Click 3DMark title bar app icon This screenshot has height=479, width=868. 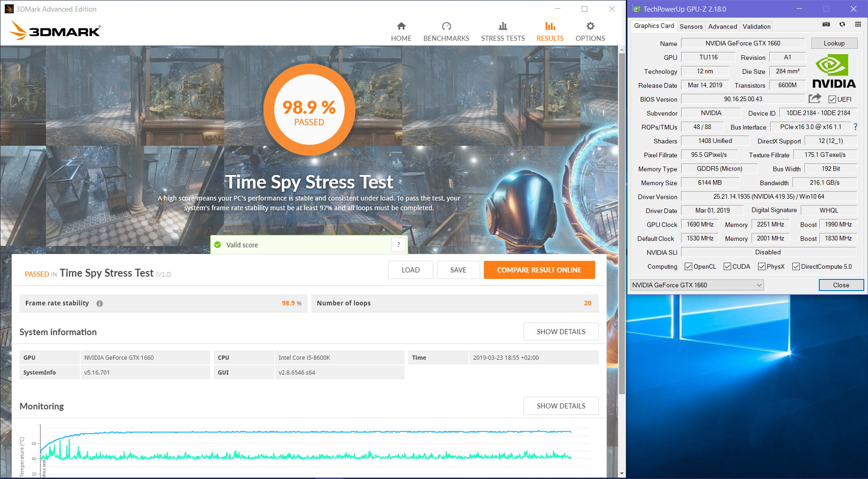(9, 9)
